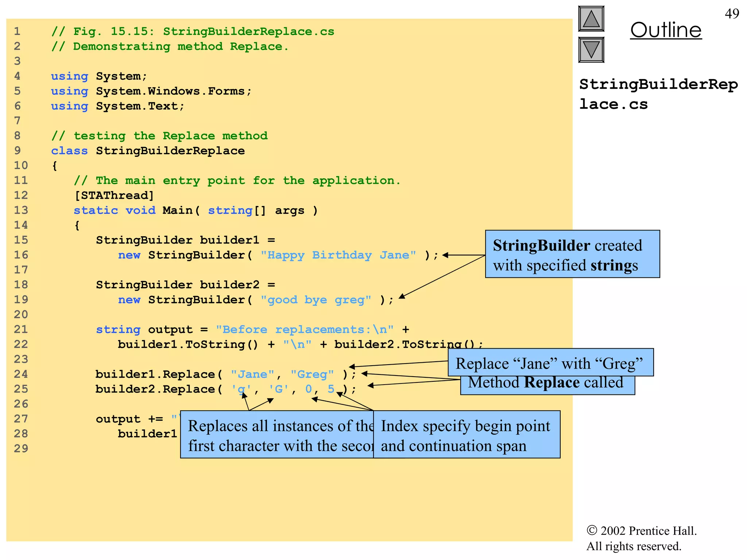This screenshot has width=747, height=560.
Task: Click the callout 'Replace “Jane” with “Greg”'
Action: 550,362
